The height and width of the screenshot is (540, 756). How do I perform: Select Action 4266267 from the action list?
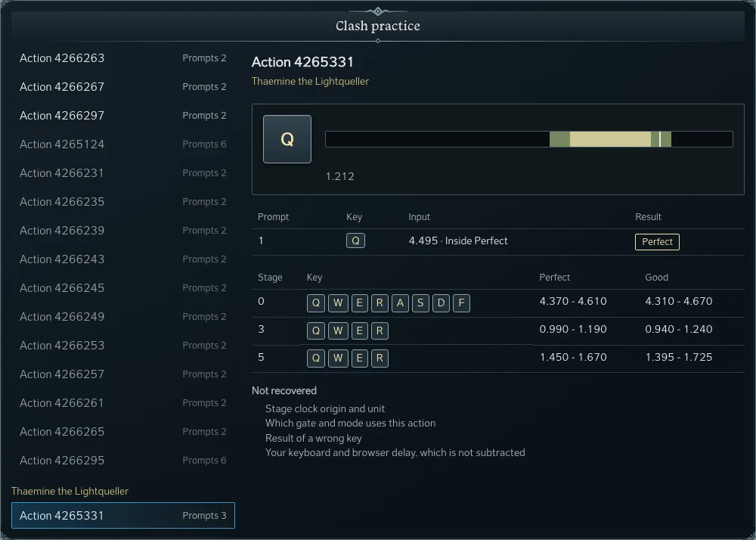coord(123,87)
